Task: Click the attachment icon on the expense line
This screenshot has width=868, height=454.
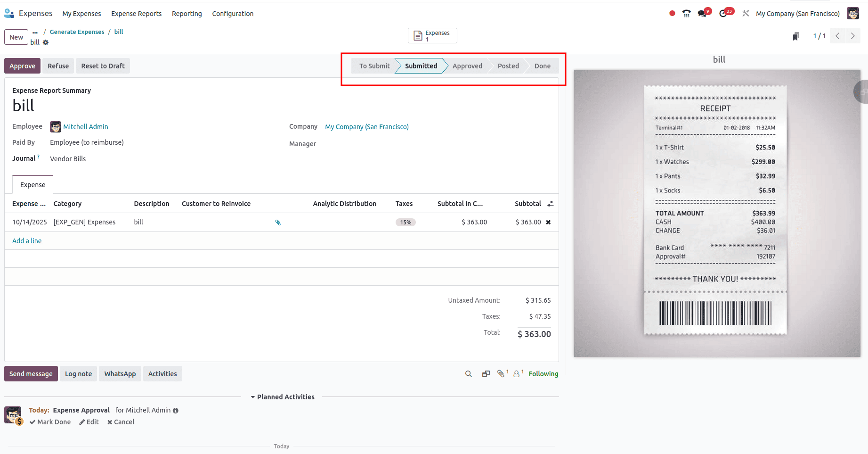Action: tap(278, 222)
